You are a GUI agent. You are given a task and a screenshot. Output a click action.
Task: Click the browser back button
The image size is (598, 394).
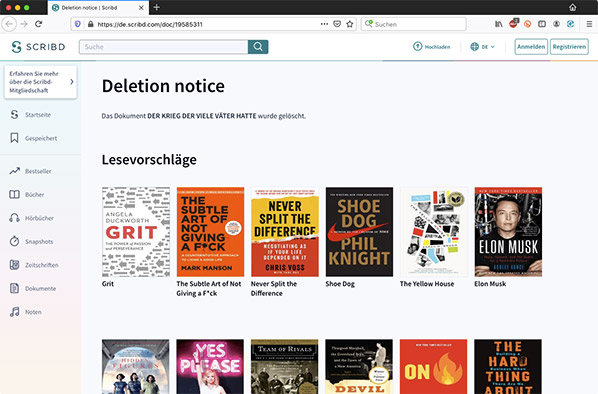coord(9,24)
